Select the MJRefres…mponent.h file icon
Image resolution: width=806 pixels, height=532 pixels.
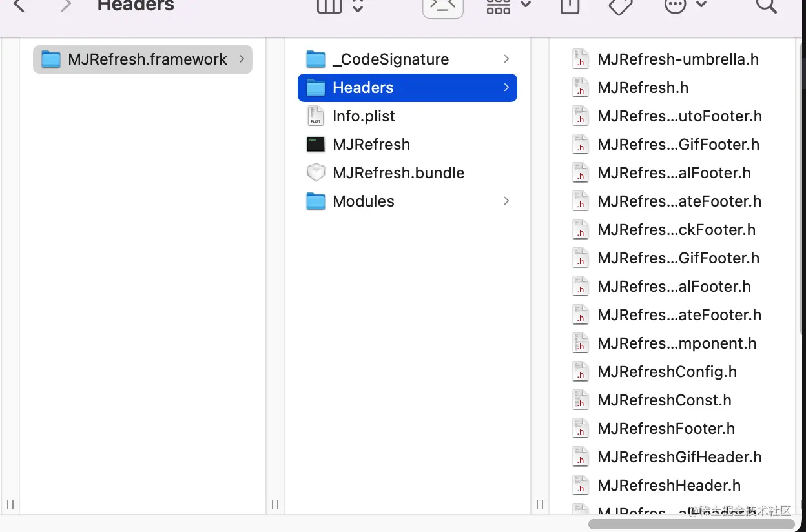[x=581, y=343]
